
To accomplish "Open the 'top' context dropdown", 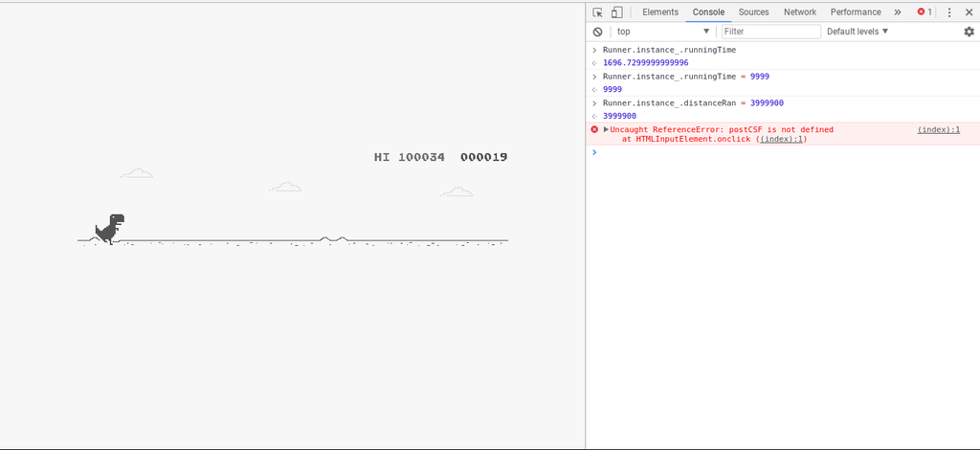I will coord(663,32).
